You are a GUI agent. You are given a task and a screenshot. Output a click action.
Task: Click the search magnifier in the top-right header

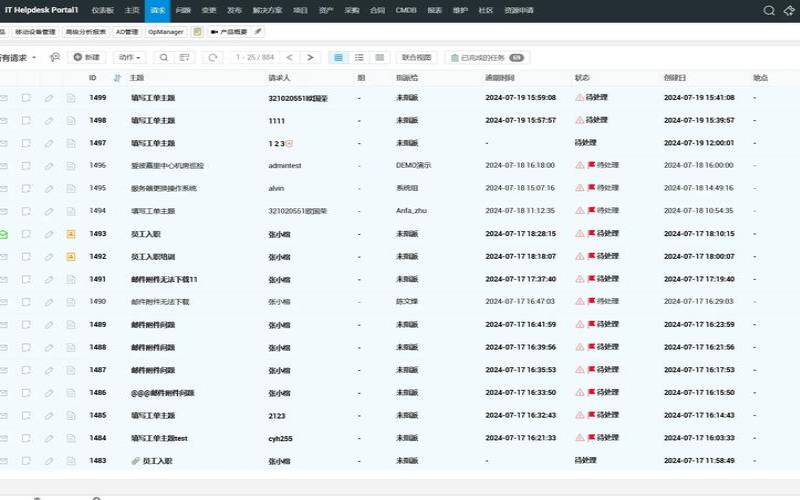click(x=768, y=10)
